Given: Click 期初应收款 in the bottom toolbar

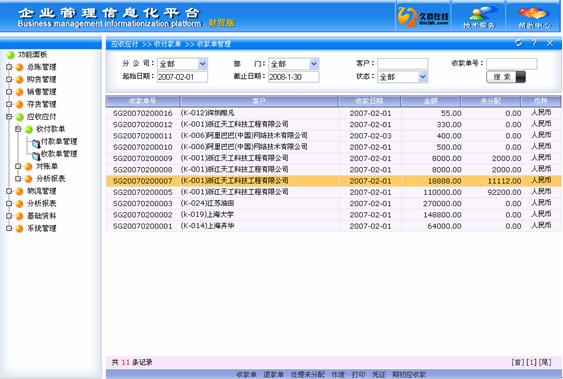Looking at the screenshot, I should pos(409,375).
